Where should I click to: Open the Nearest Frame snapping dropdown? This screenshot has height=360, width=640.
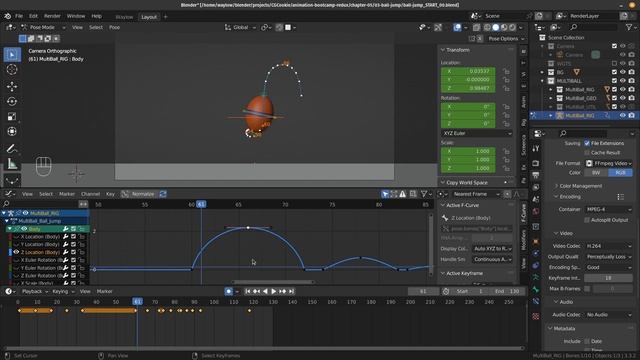[476, 194]
